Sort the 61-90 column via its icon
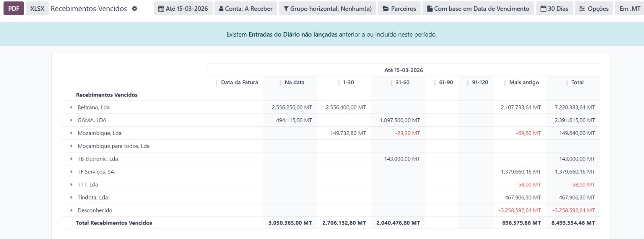644x239 pixels. [x=435, y=82]
